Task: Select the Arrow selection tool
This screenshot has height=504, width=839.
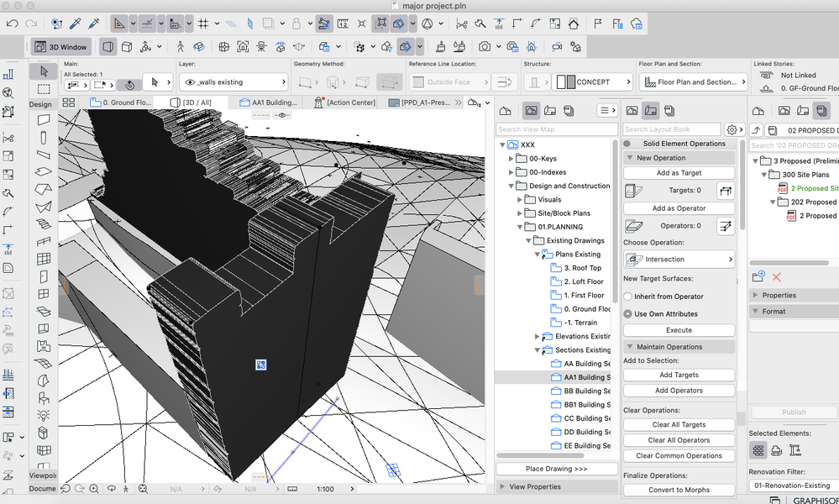Action: click(x=44, y=71)
